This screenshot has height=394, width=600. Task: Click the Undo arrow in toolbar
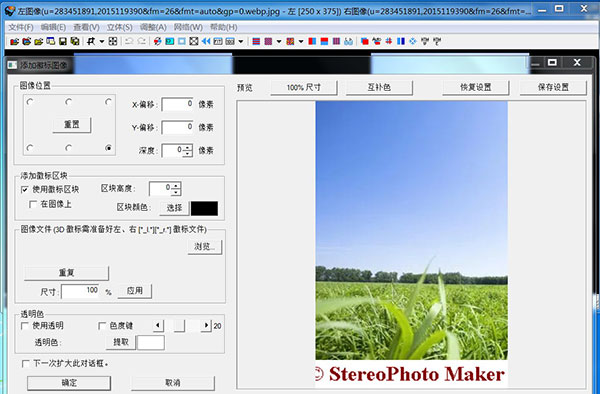tap(129, 41)
